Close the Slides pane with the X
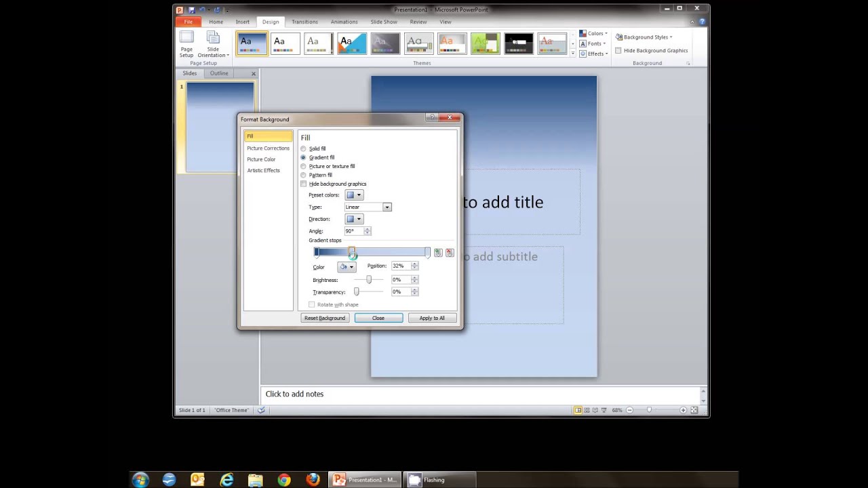The image size is (868, 488). 254,73
